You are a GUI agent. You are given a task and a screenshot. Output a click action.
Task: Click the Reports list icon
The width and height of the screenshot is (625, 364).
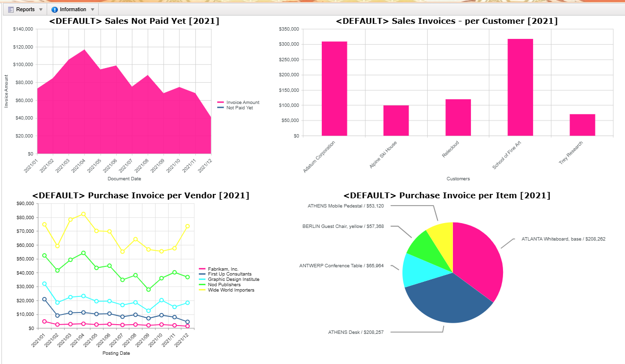point(11,10)
